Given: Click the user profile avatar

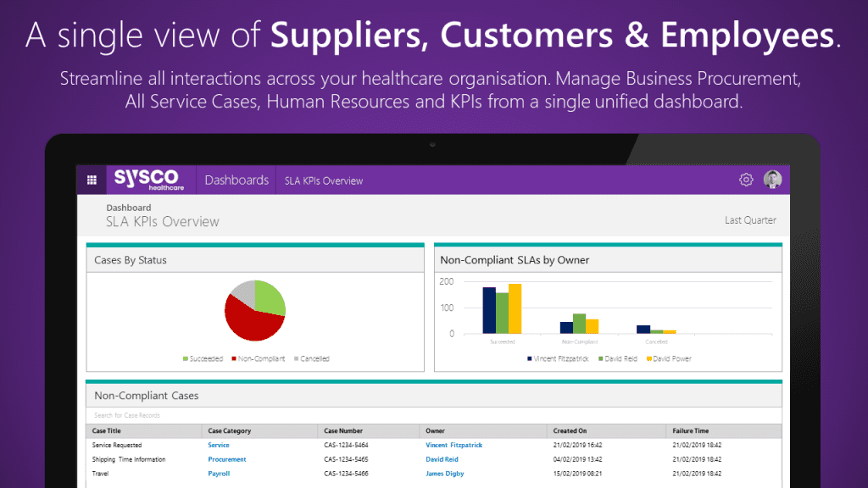Looking at the screenshot, I should [x=772, y=179].
